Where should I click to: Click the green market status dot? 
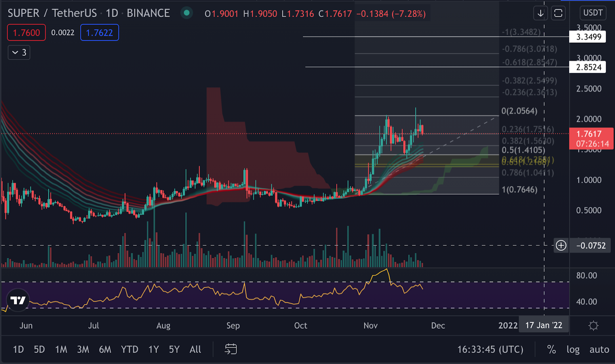186,13
